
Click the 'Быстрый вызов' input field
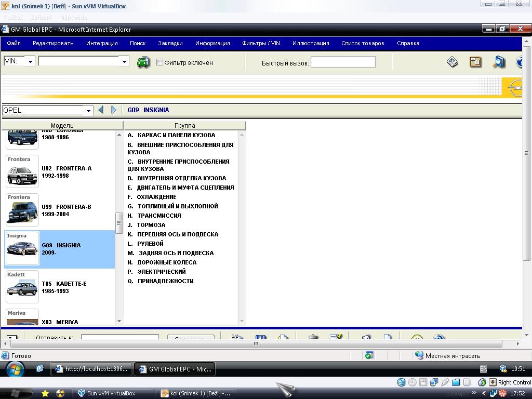tap(343, 62)
